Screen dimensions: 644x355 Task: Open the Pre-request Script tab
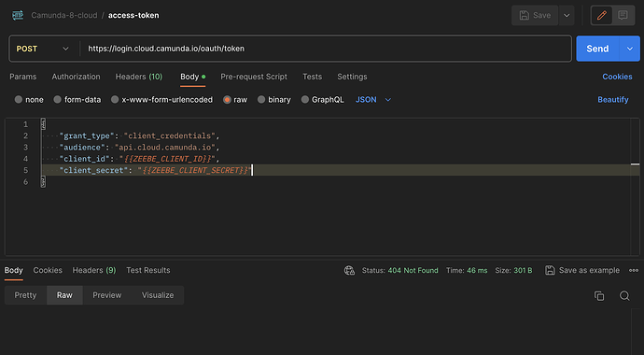(254, 77)
